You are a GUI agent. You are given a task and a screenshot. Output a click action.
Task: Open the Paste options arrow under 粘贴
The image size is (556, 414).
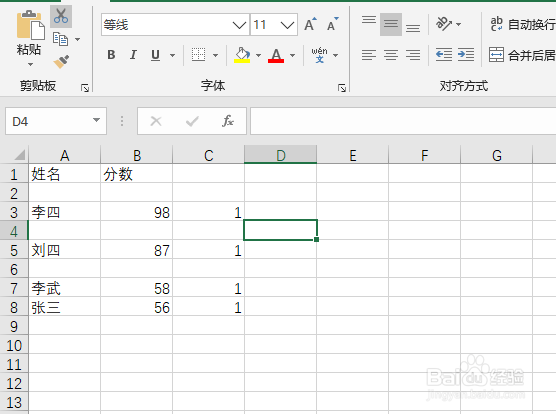(x=30, y=65)
